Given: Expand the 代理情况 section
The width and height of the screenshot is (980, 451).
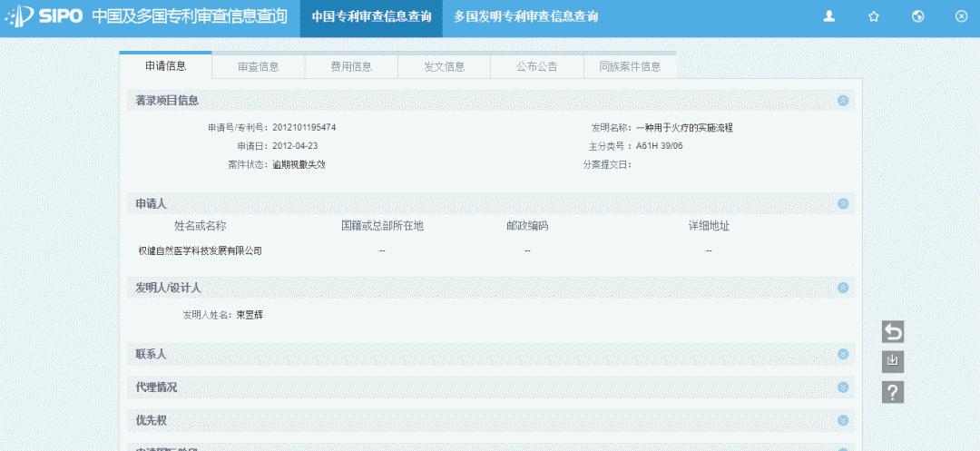Looking at the screenshot, I should [x=843, y=387].
